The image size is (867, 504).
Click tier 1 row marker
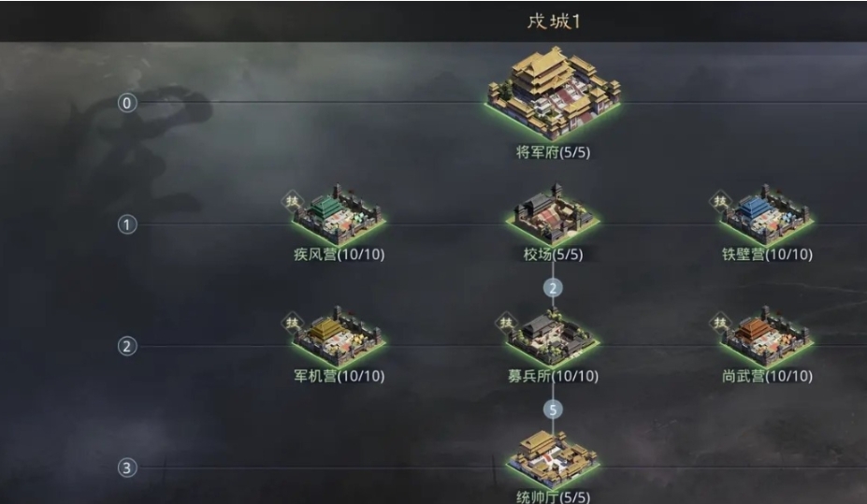(127, 224)
